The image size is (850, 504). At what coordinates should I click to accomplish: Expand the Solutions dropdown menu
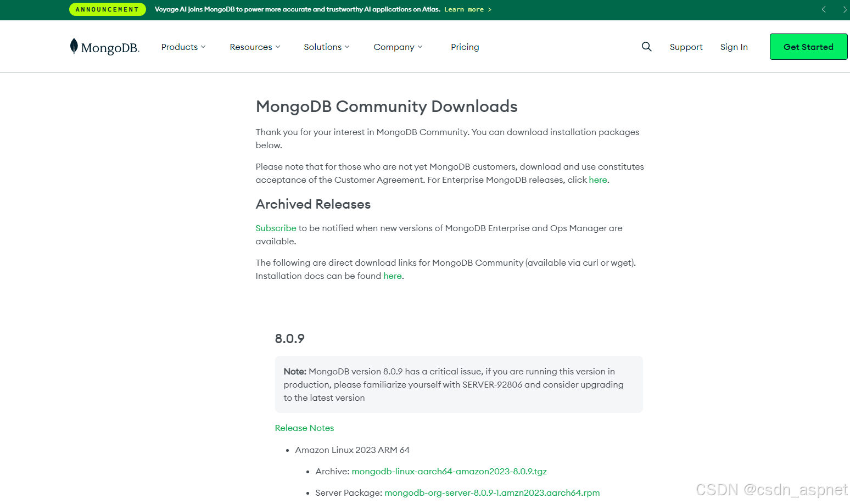(326, 47)
